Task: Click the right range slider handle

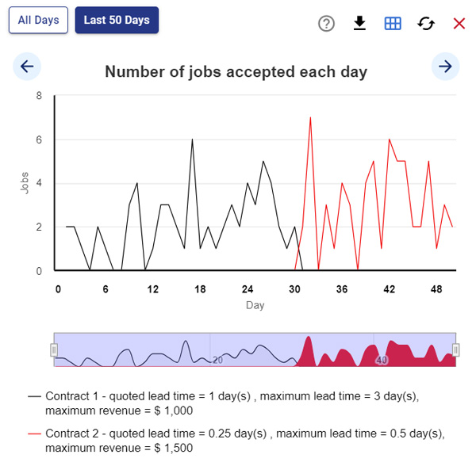Action: (x=455, y=349)
